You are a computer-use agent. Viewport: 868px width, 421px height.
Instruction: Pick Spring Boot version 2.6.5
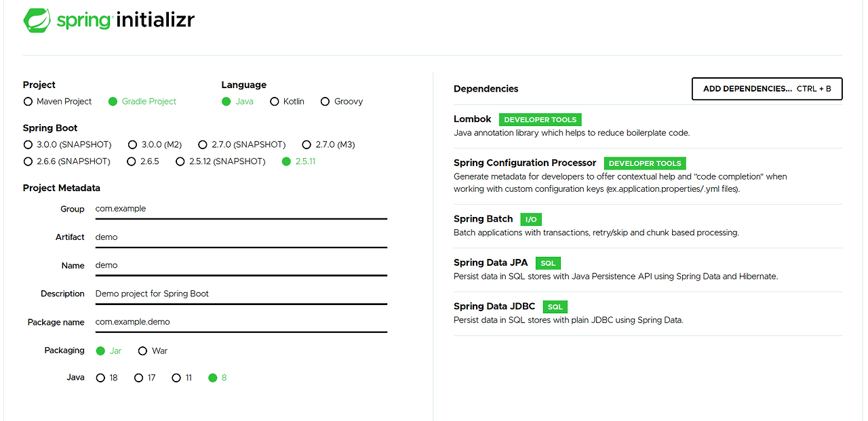pos(132,161)
